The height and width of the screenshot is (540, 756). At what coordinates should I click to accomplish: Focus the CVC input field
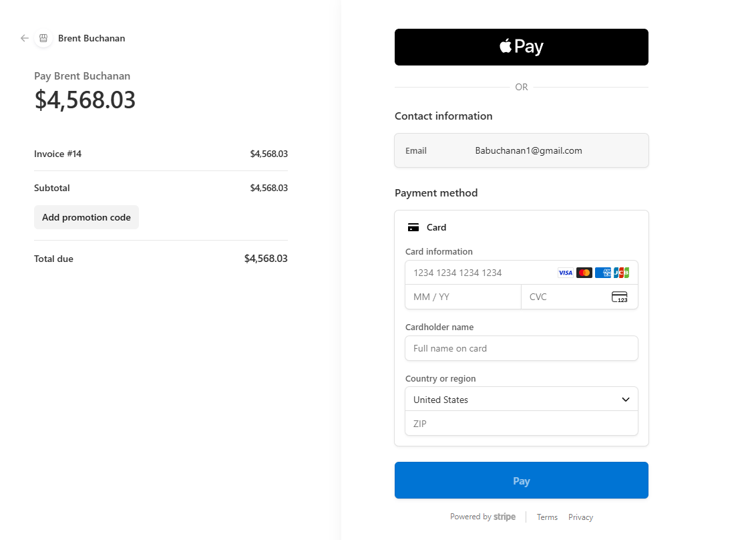click(x=580, y=297)
